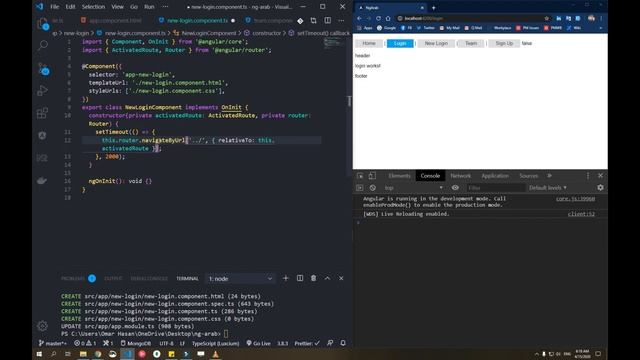
Task: Open the Extensions view
Action: click(42, 113)
